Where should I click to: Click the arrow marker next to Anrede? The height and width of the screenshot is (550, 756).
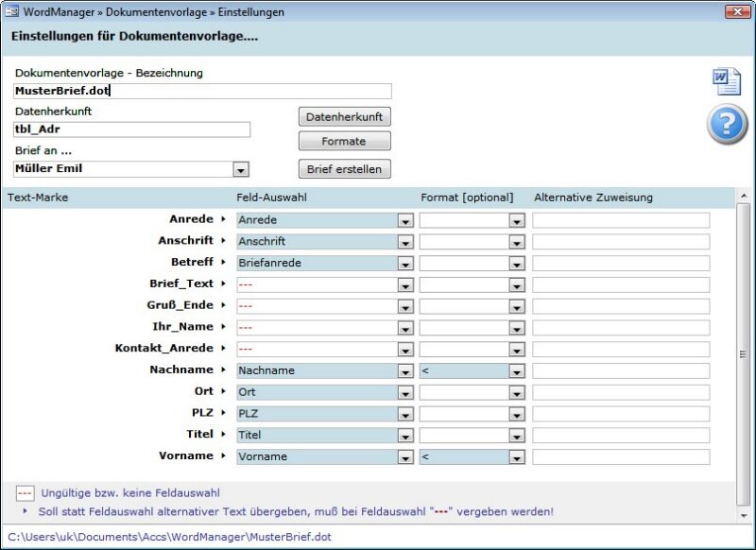pyautogui.click(x=224, y=219)
